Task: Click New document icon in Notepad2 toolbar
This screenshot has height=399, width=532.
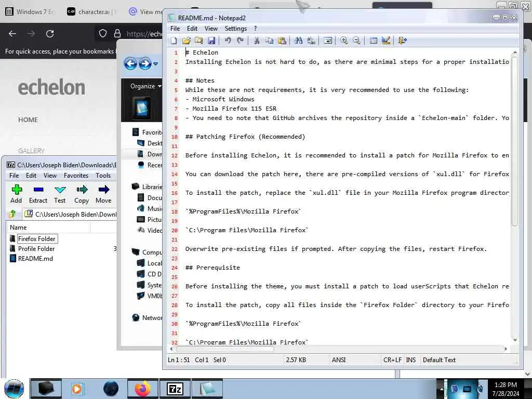Action: [x=174, y=41]
